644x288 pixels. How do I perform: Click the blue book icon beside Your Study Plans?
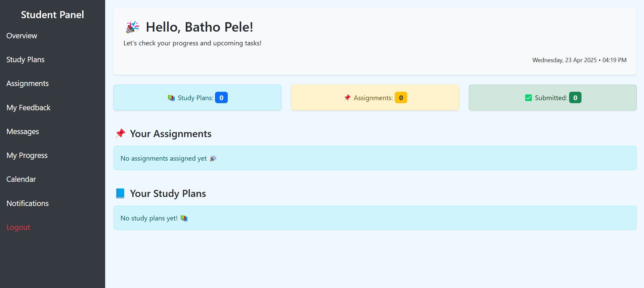(120, 193)
